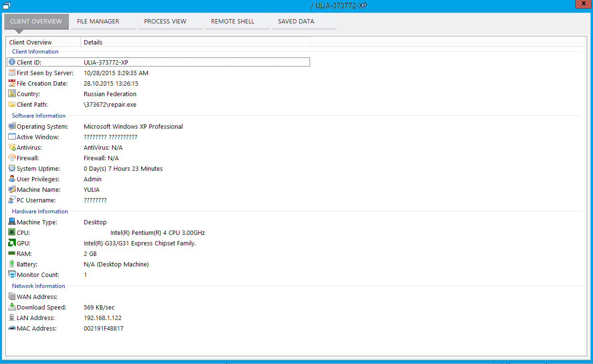
Task: Select the Desktop machine type value
Action: [x=95, y=222]
